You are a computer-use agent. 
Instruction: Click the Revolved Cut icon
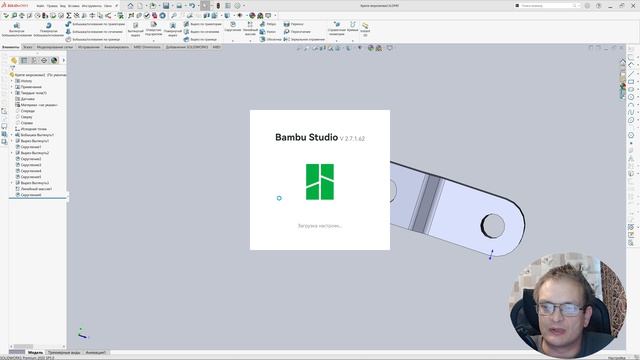tap(173, 25)
